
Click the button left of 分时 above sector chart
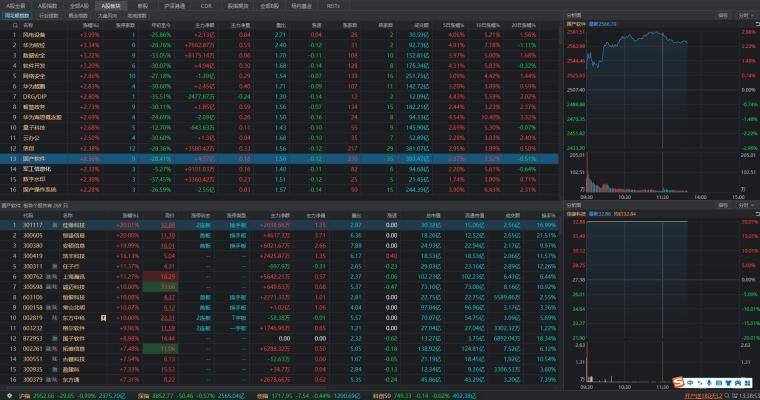pyautogui.click(x=723, y=16)
